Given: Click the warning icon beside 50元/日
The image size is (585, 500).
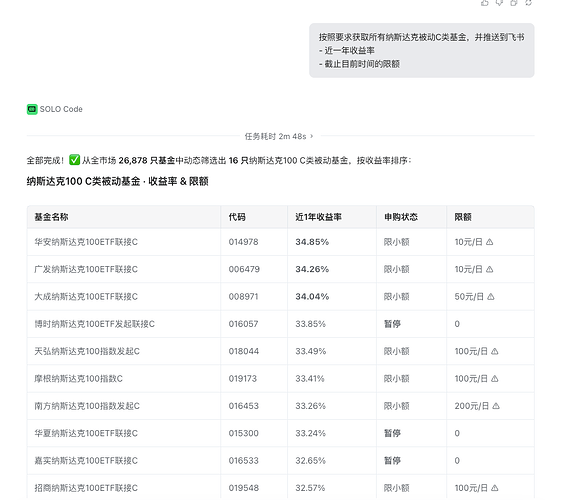Looking at the screenshot, I should tap(491, 297).
